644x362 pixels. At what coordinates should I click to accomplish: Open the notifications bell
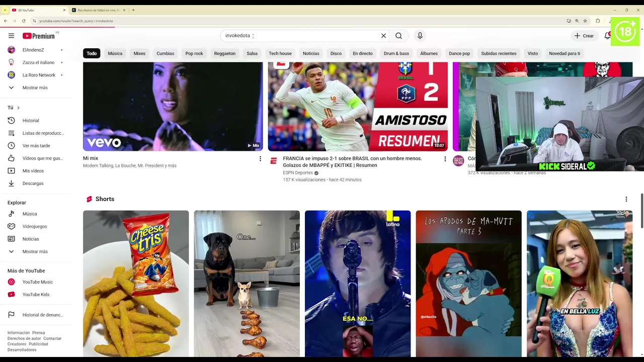pyautogui.click(x=607, y=36)
